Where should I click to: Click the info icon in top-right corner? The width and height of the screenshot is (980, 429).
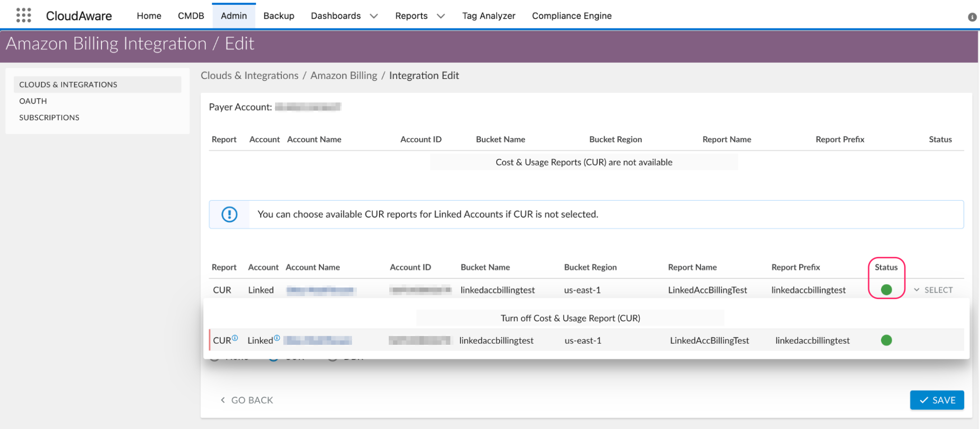pos(972,17)
